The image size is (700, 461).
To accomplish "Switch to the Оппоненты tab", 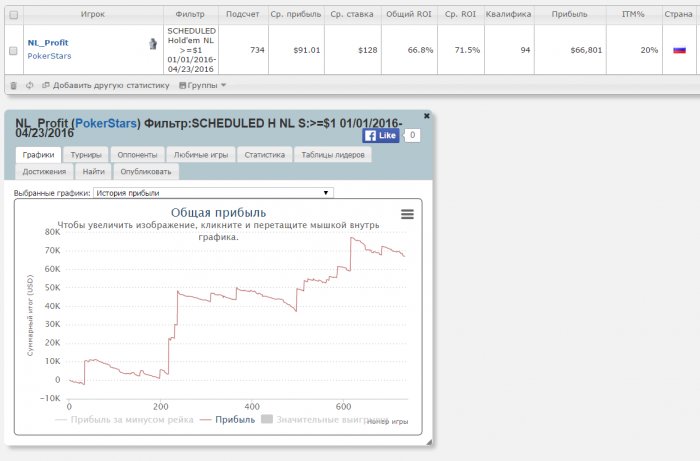I will click(x=137, y=155).
